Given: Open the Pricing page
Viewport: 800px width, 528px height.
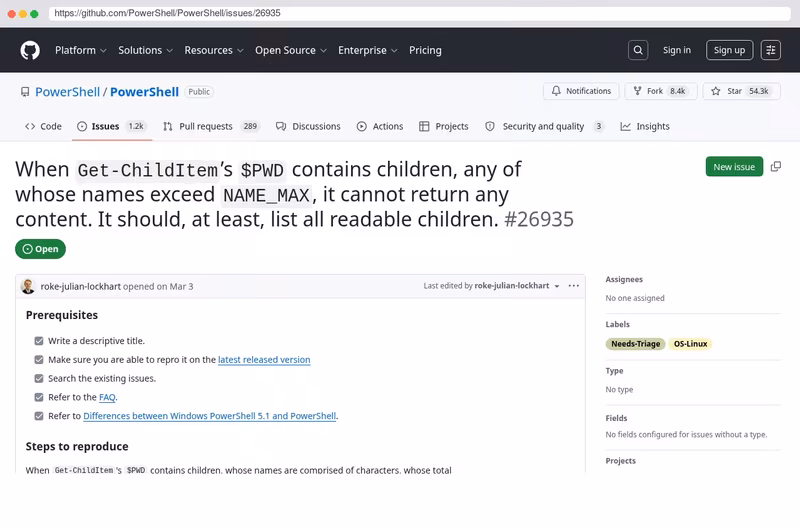Looking at the screenshot, I should click(x=425, y=50).
